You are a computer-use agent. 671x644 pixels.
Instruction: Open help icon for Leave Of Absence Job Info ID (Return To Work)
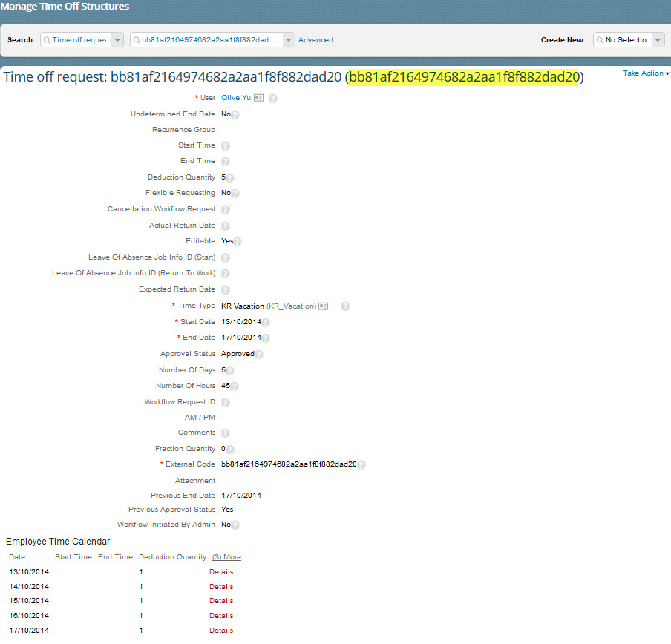coord(226,273)
